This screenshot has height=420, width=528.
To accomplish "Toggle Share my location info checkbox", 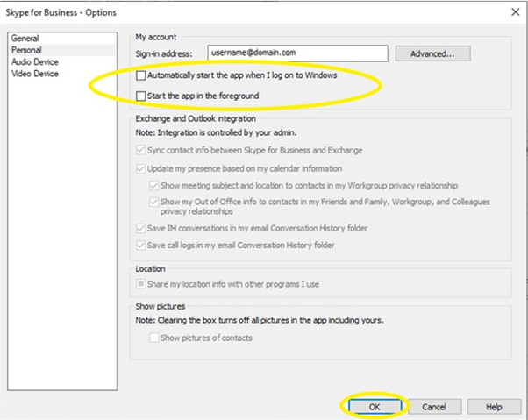I will click(140, 284).
